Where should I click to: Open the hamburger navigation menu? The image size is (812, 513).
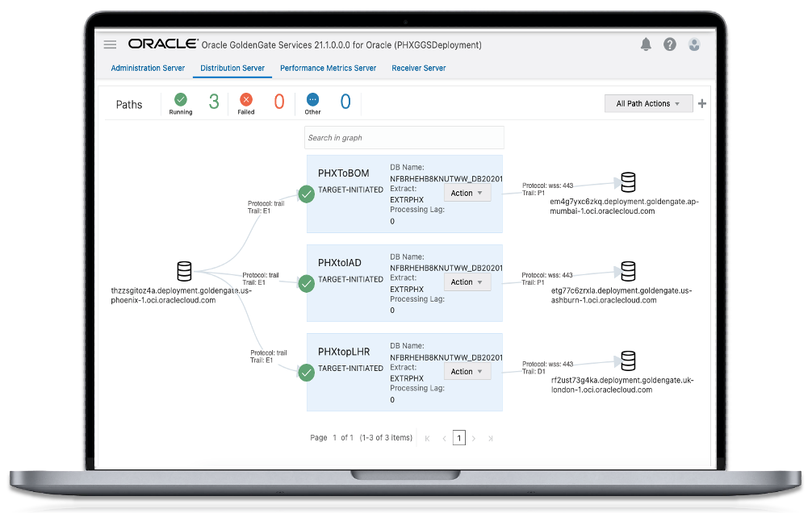click(110, 44)
